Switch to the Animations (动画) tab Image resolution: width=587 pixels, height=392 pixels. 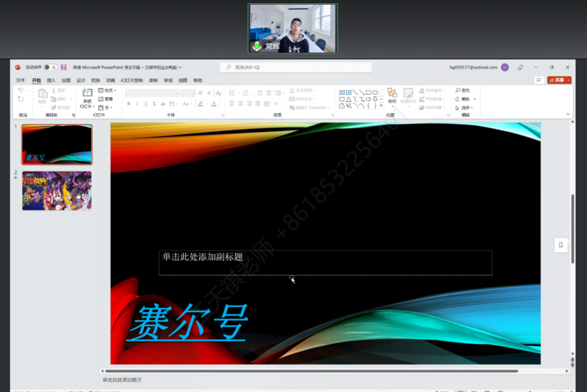pyautogui.click(x=110, y=80)
